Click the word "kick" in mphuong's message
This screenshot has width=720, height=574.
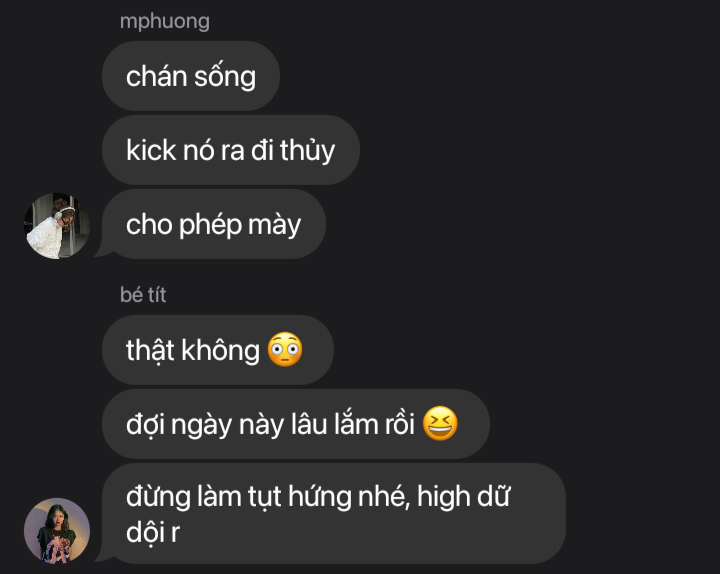pyautogui.click(x=151, y=150)
